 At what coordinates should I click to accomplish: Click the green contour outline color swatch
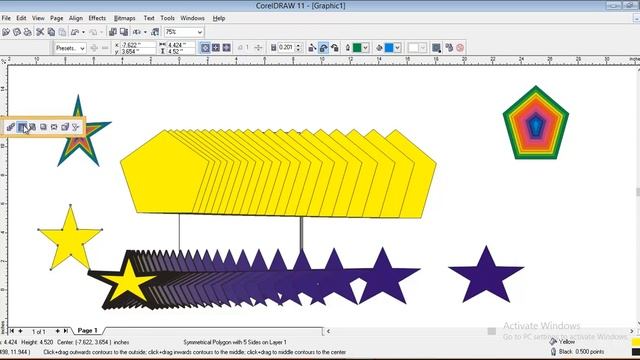[x=357, y=48]
